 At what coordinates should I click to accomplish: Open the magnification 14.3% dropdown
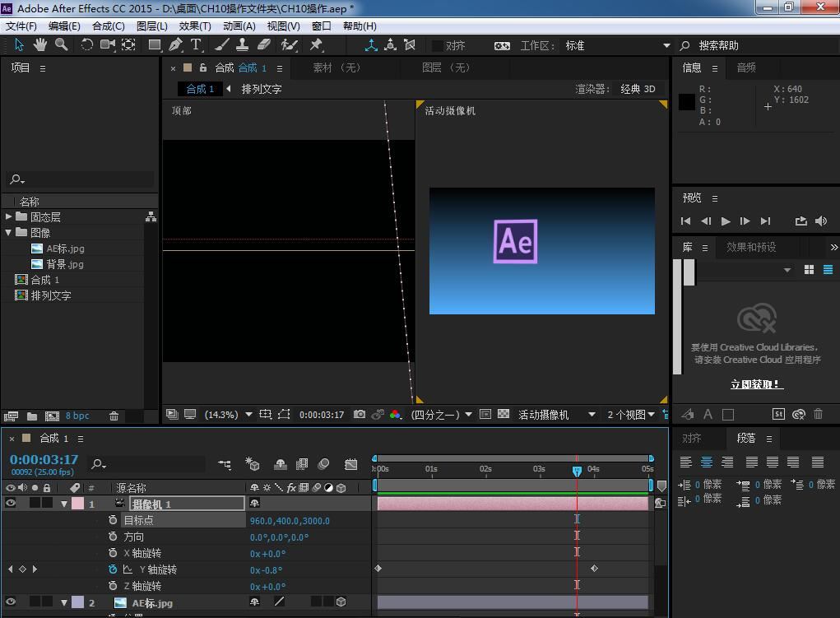coord(229,414)
